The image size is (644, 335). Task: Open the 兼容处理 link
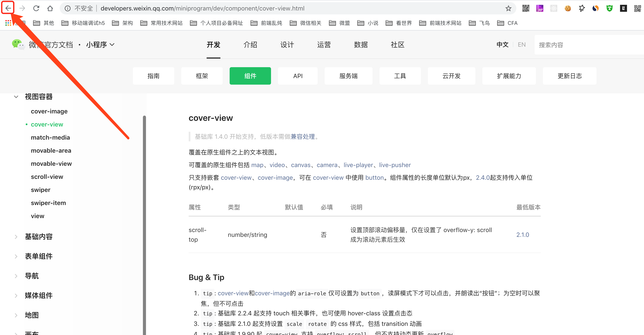[x=302, y=137]
